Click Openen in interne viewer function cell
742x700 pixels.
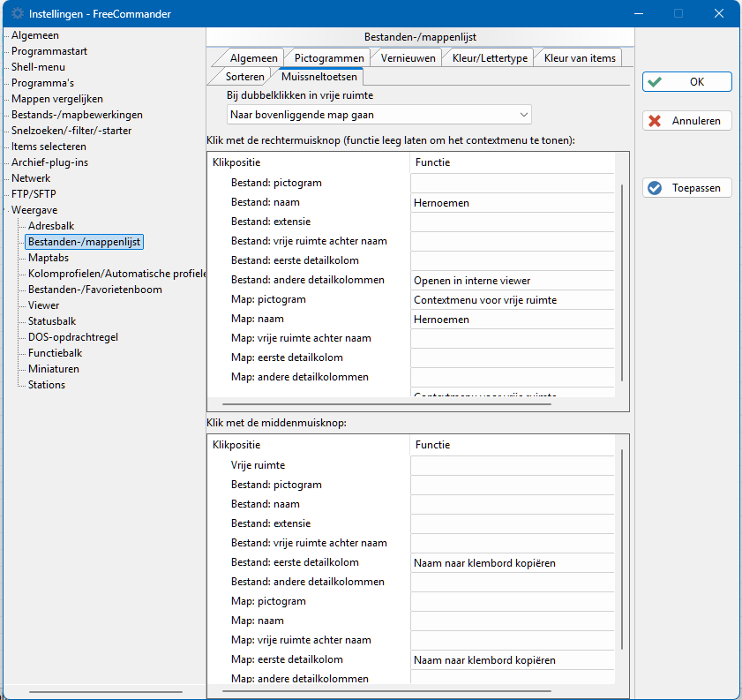point(512,281)
